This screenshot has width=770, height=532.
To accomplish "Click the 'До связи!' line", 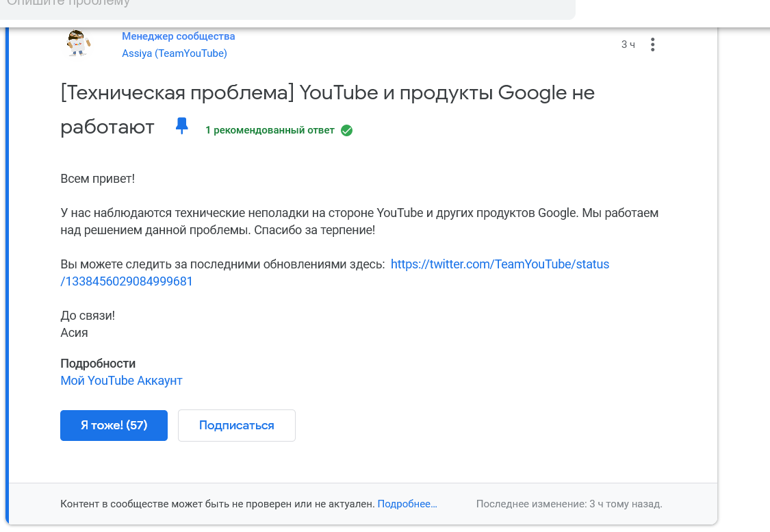I will click(x=88, y=316).
